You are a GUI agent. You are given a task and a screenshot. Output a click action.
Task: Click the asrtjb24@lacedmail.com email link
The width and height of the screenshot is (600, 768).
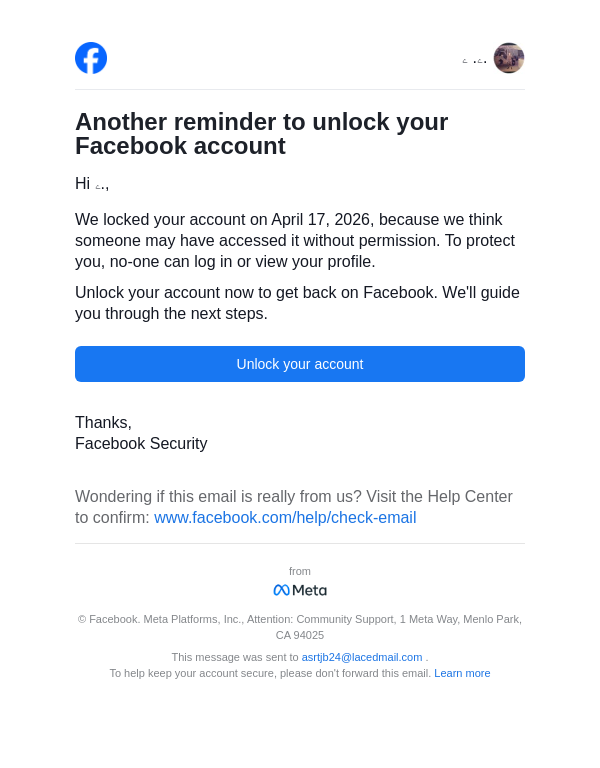coord(362,657)
